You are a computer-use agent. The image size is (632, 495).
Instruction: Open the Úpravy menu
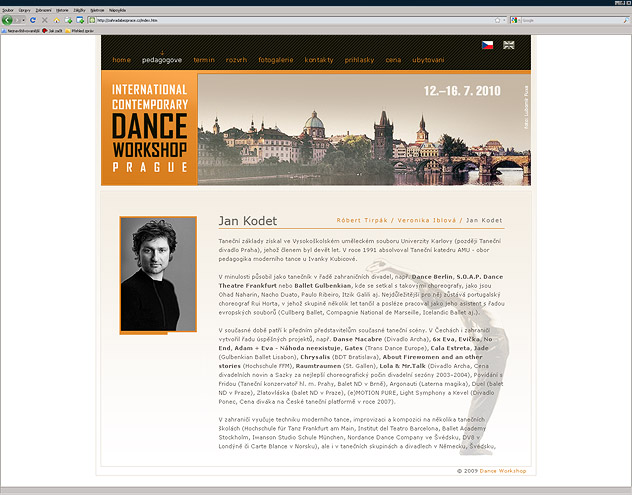(24, 10)
